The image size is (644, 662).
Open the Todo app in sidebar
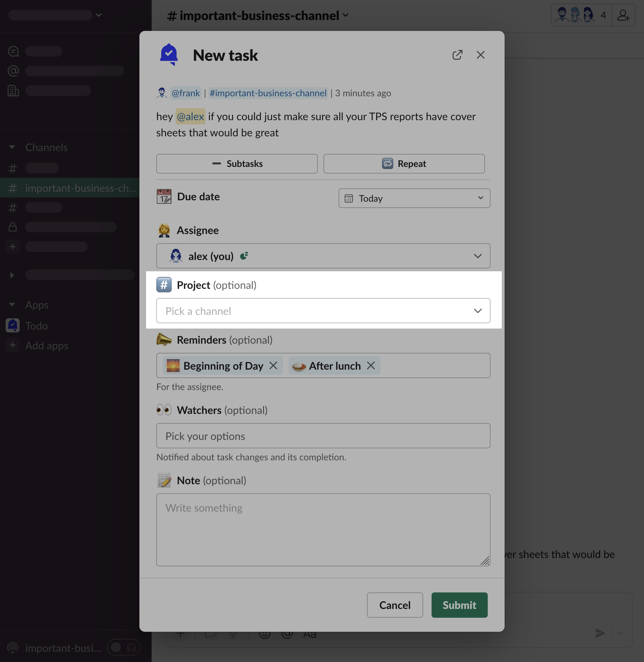pos(37,326)
